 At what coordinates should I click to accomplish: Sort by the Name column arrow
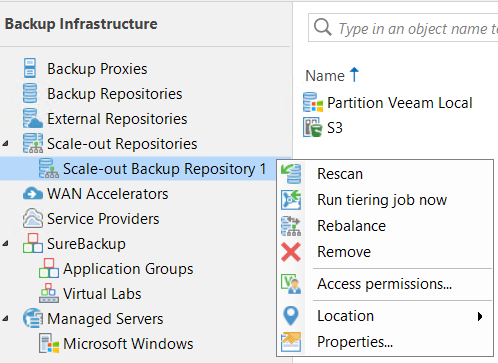pos(354,75)
